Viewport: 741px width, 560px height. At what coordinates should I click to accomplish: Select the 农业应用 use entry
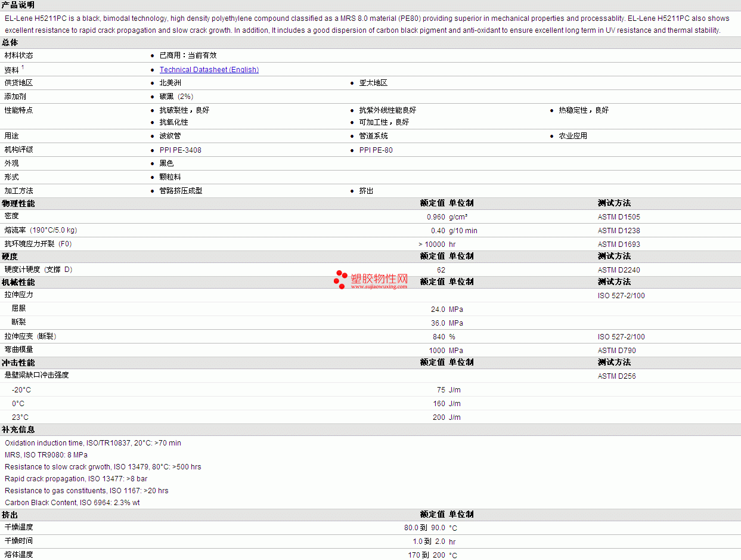point(573,136)
